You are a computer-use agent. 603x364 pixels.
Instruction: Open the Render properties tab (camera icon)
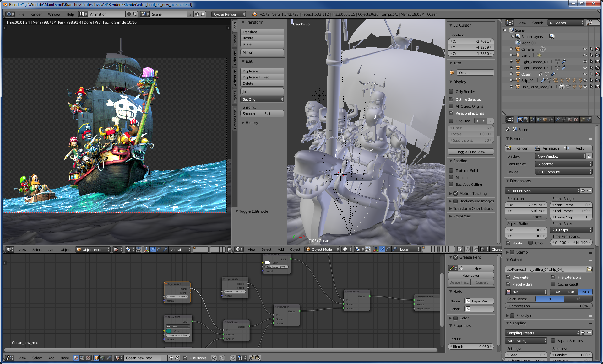click(x=520, y=120)
